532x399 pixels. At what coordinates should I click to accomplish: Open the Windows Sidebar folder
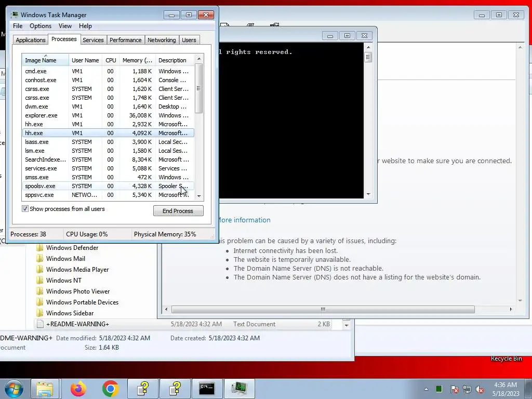(x=70, y=313)
